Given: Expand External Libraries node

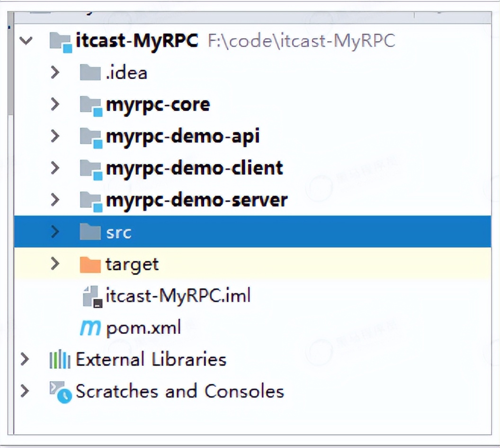Looking at the screenshot, I should pyautogui.click(x=25, y=359).
